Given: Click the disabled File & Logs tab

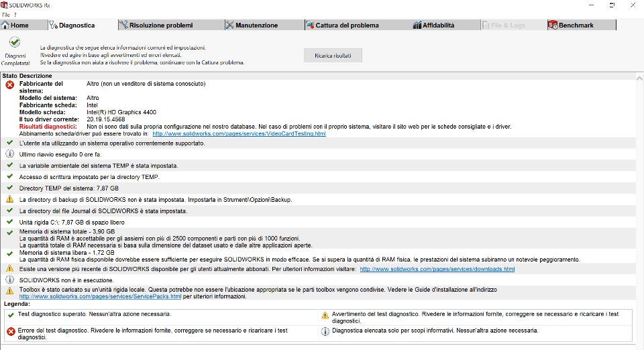Looking at the screenshot, I should point(513,25).
